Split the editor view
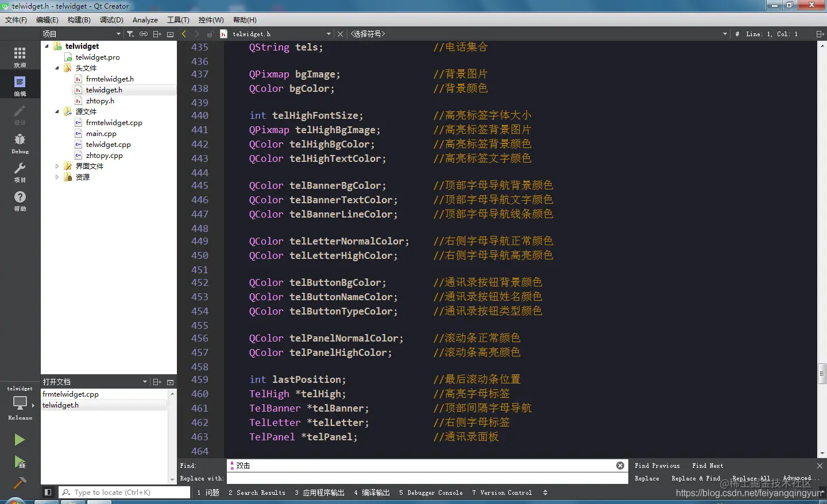This screenshot has height=504, width=827. [820, 34]
